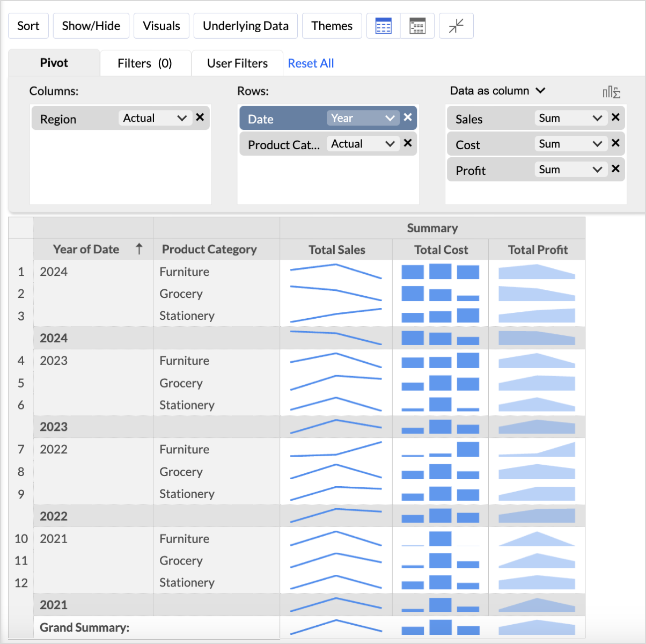Remove Product Category field from Rows

408,143
